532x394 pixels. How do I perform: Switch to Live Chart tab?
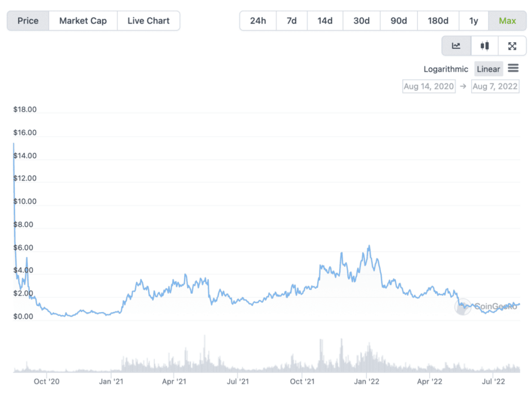click(x=149, y=21)
